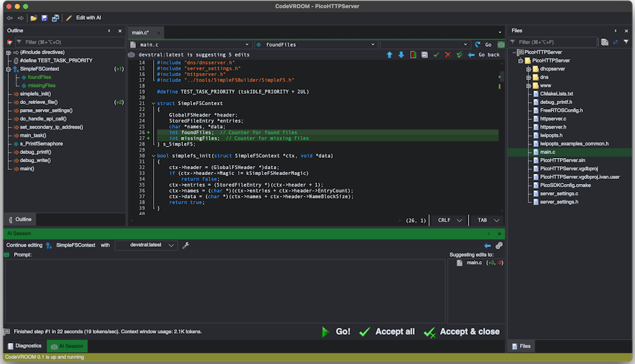Open the editor tab list chevron
635x364 pixels.
pyautogui.click(x=500, y=32)
